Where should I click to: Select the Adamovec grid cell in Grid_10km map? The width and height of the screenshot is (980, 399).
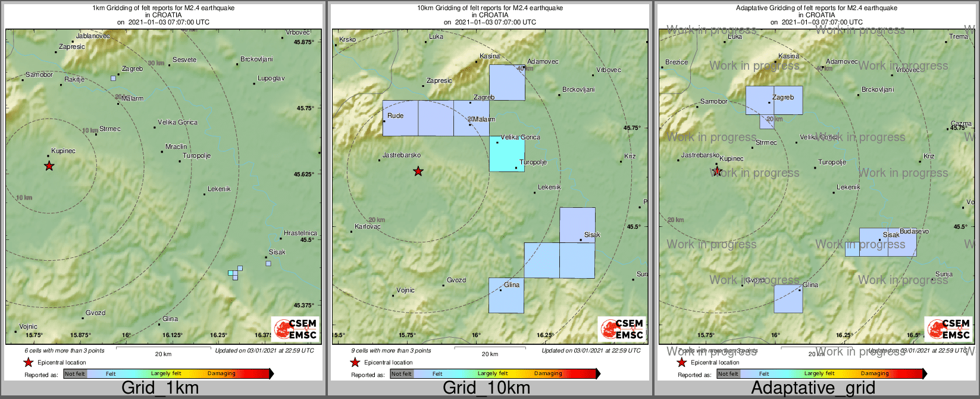508,82
